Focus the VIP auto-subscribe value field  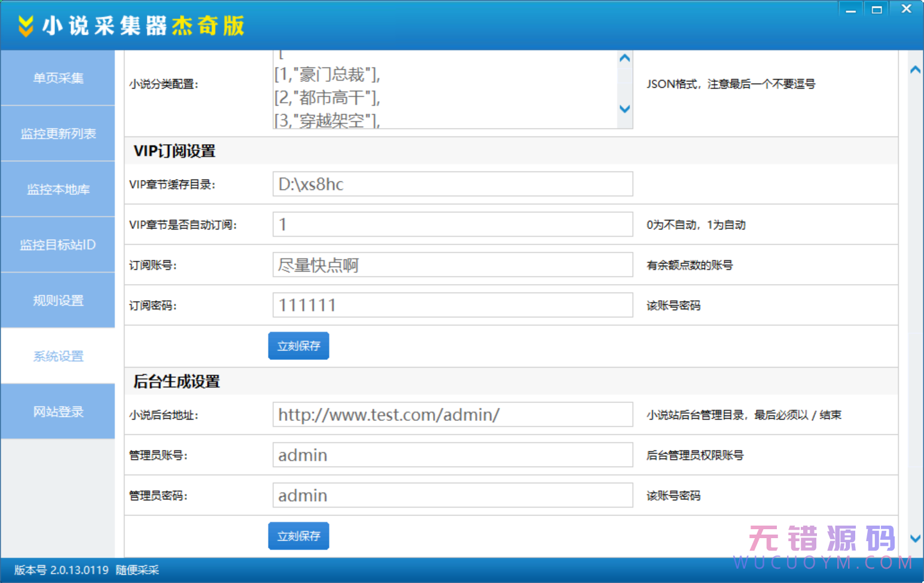point(452,225)
